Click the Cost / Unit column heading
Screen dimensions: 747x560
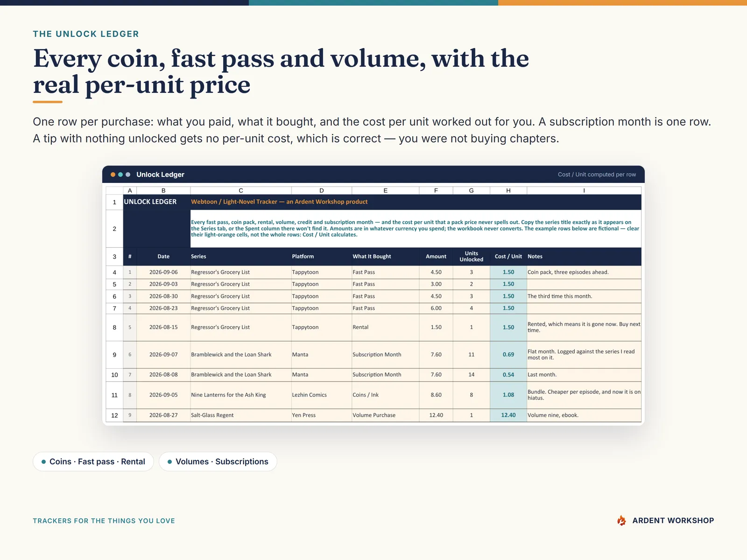pyautogui.click(x=508, y=257)
